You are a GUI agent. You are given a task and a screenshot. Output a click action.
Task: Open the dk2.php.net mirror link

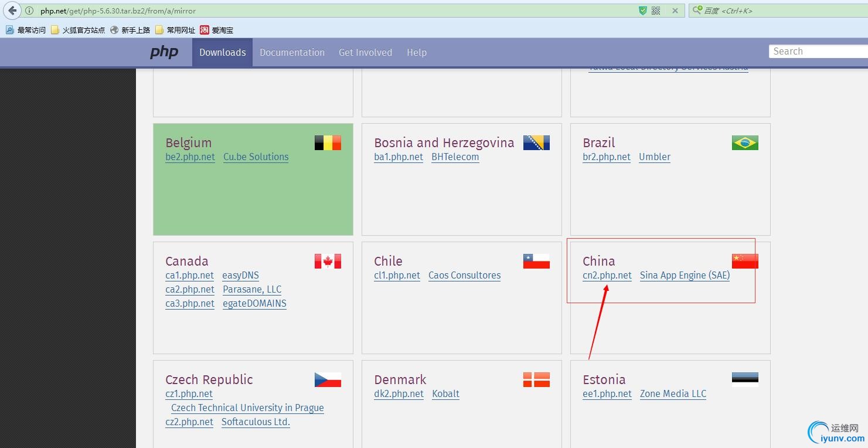click(399, 394)
